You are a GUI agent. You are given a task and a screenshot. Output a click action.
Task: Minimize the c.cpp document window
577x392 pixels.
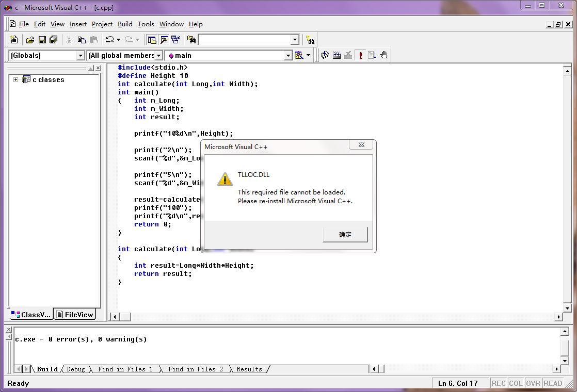[x=550, y=25]
